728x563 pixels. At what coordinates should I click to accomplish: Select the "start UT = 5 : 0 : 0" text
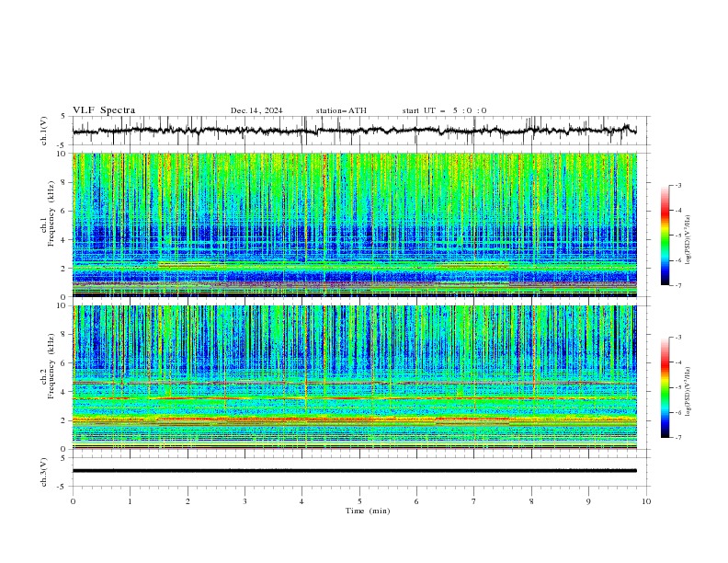point(444,110)
